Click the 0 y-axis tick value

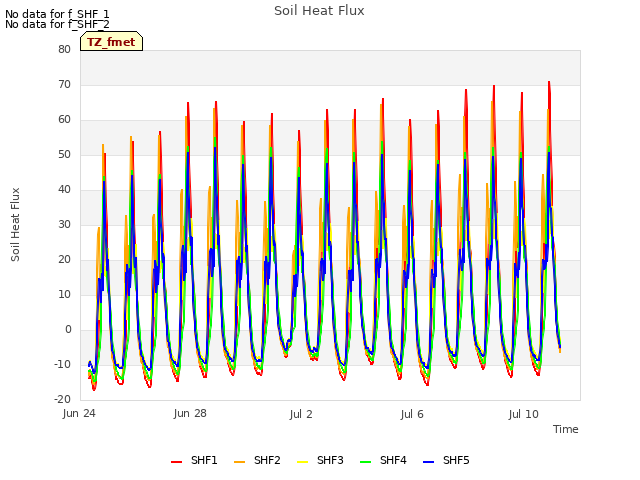(68, 329)
